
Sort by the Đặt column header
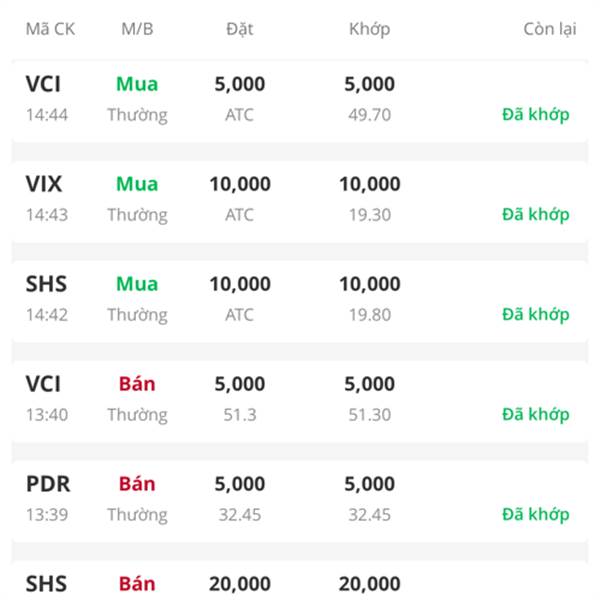click(240, 29)
